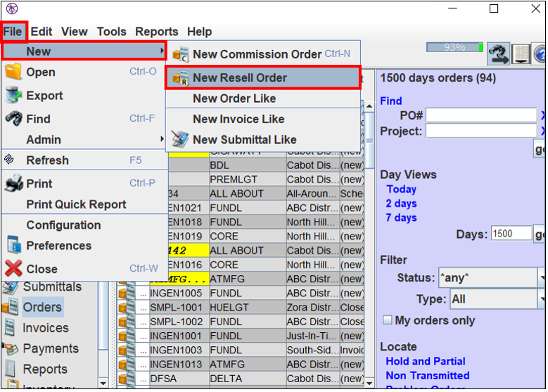Viewport: 548px width, 392px height.
Task: Click the 7 days view link
Action: pyautogui.click(x=401, y=218)
